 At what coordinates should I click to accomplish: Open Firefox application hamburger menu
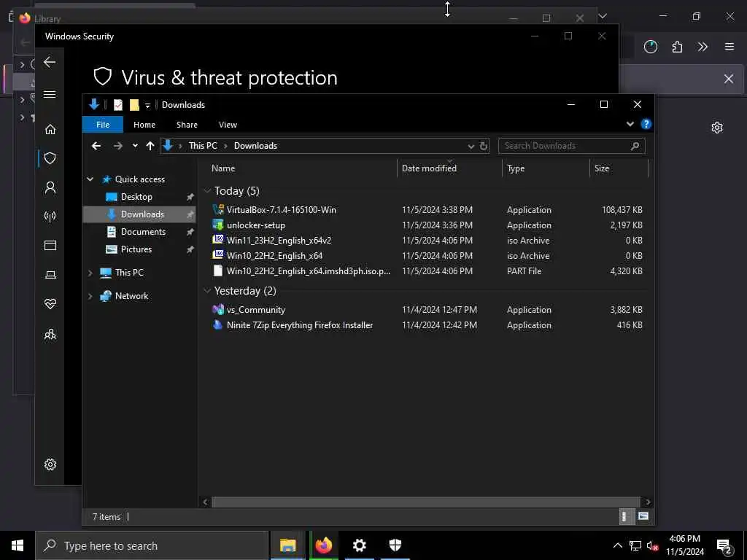729,47
